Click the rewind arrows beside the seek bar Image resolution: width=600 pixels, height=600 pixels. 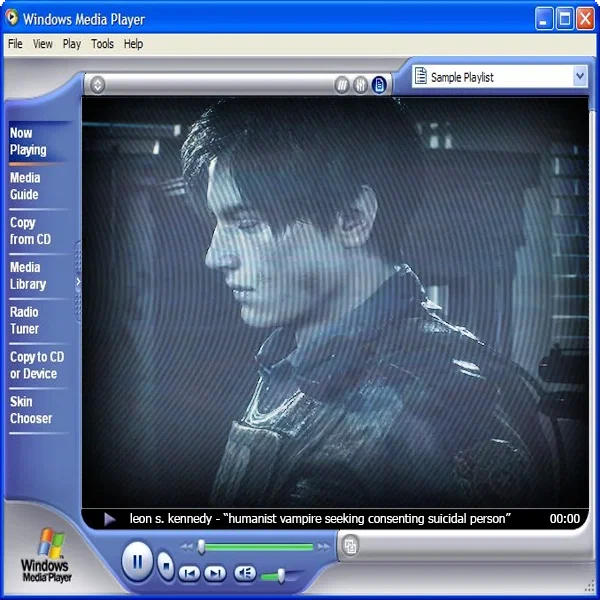tap(187, 547)
